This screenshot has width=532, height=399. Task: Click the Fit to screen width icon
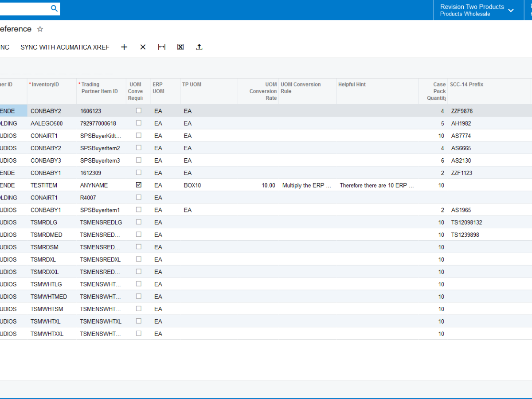pos(162,47)
